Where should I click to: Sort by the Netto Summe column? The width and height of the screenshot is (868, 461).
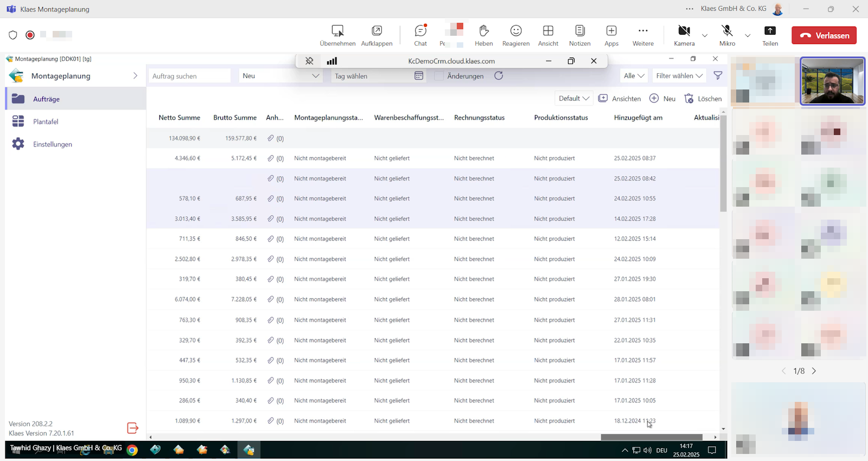179,117
